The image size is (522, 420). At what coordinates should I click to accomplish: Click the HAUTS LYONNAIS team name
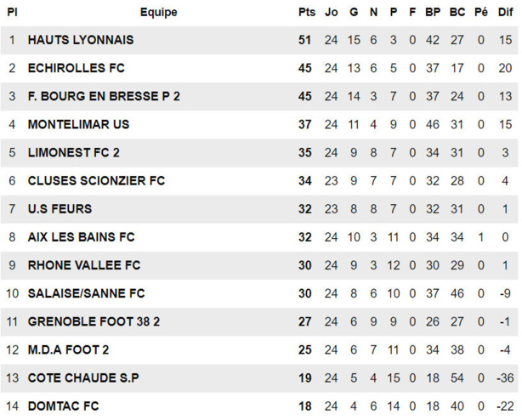click(x=81, y=40)
